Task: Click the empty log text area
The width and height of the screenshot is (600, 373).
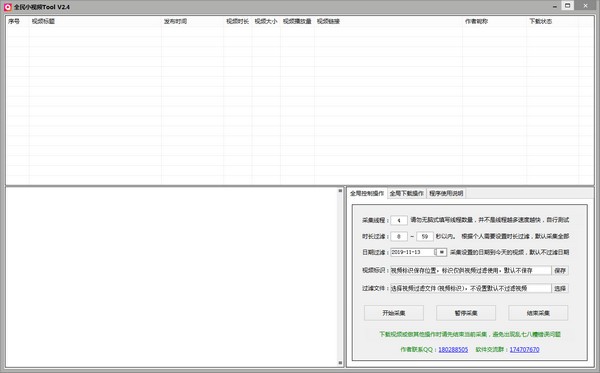Action: [x=171, y=277]
